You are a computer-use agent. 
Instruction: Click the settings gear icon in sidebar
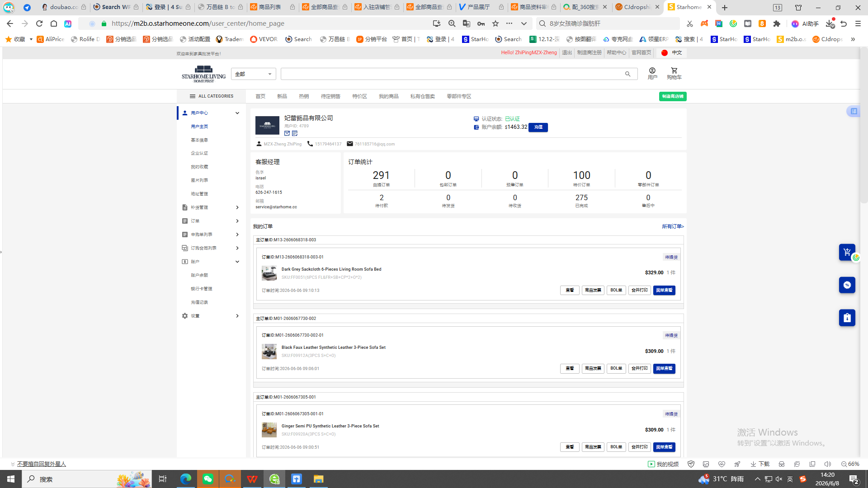[x=185, y=316]
